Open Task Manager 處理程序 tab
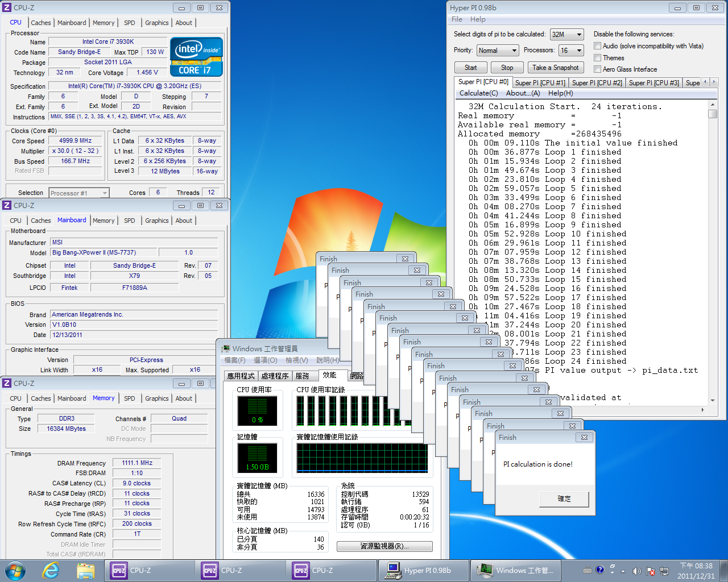Viewport: 728px width, 582px height. (275, 376)
